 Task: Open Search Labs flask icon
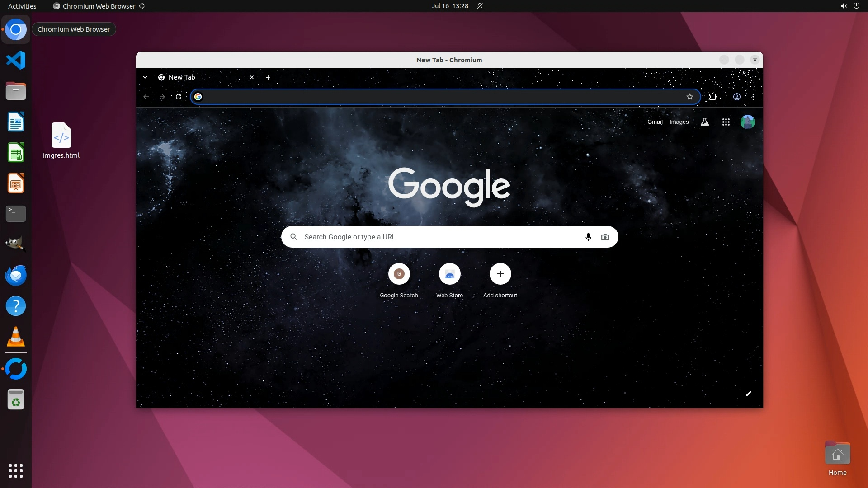(x=704, y=122)
